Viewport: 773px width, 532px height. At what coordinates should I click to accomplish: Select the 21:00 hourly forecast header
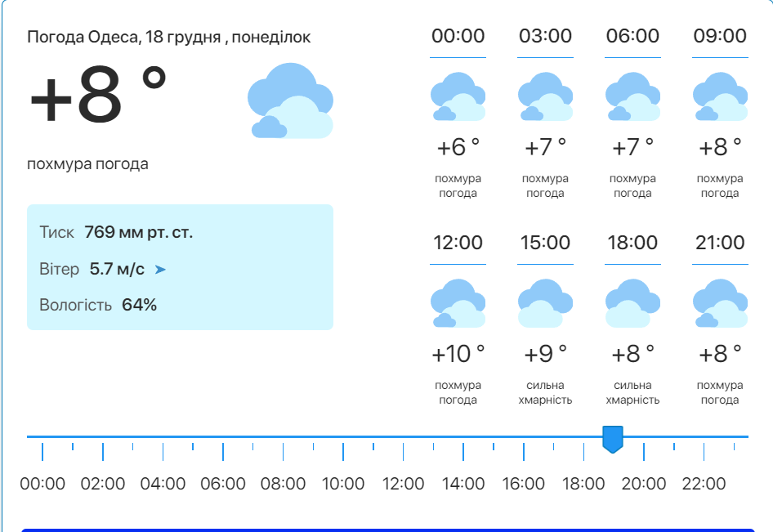point(720,243)
